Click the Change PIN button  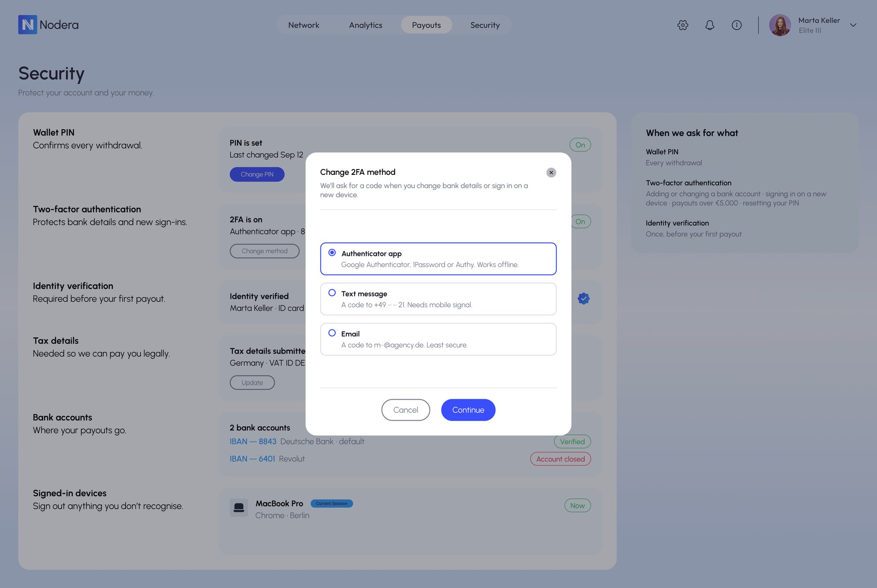pos(257,174)
